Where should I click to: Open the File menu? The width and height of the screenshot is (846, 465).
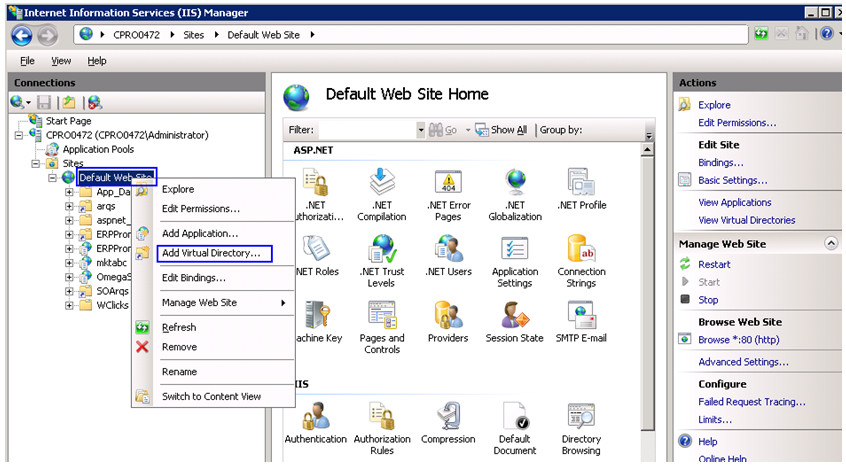pos(27,61)
